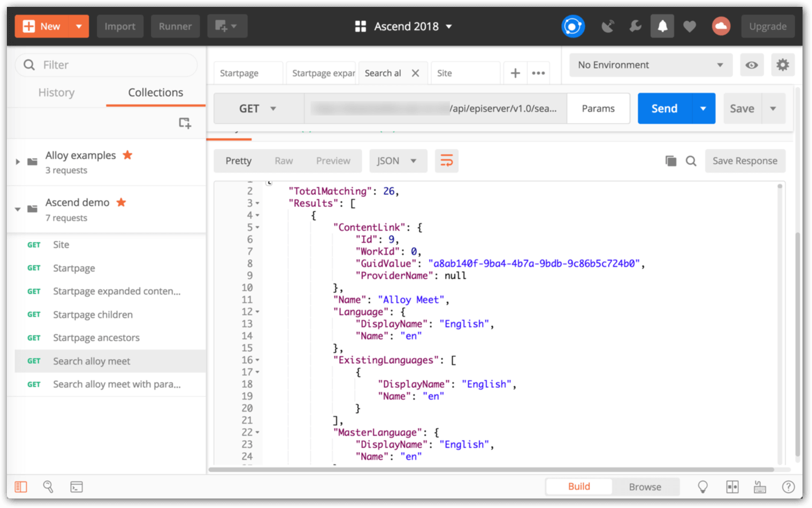
Task: Click the sync status icon in header
Action: tap(573, 26)
